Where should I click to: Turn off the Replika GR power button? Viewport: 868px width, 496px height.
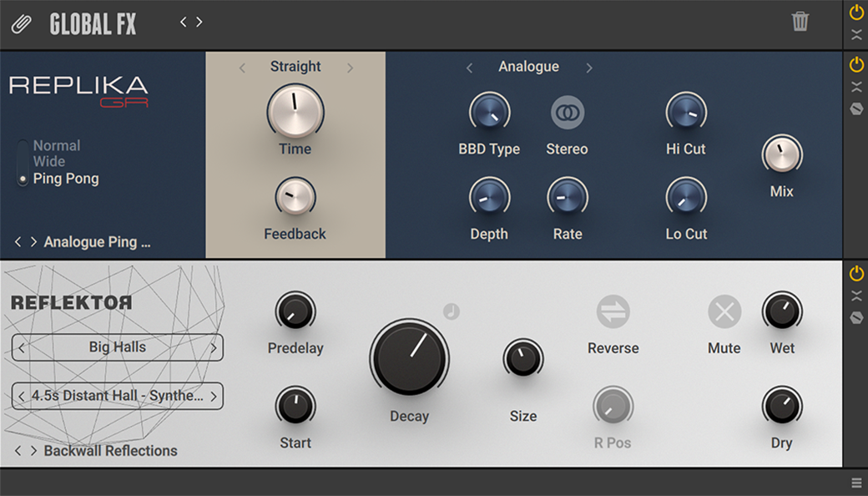point(856,64)
